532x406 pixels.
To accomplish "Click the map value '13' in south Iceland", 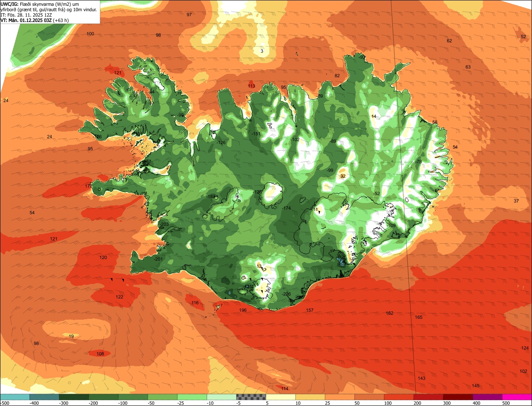I will (x=259, y=266).
